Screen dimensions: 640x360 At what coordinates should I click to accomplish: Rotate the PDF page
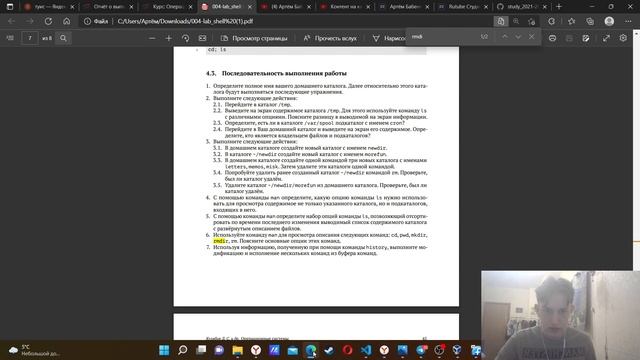coord(186,38)
